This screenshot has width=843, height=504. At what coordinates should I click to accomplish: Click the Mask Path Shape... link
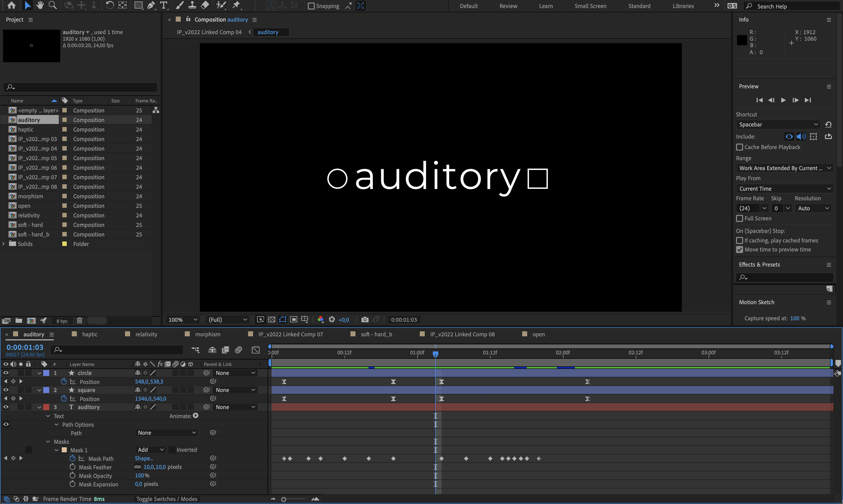coord(144,458)
